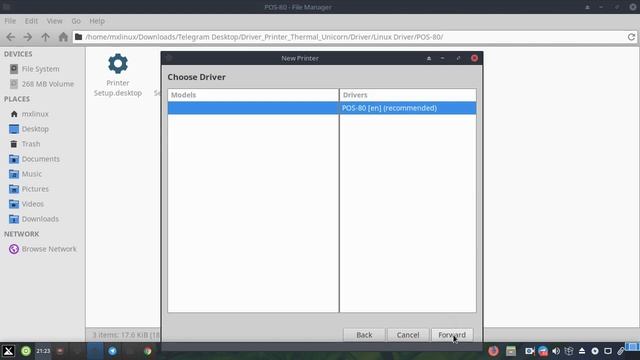Open volume control in system tray

click(x=556, y=351)
